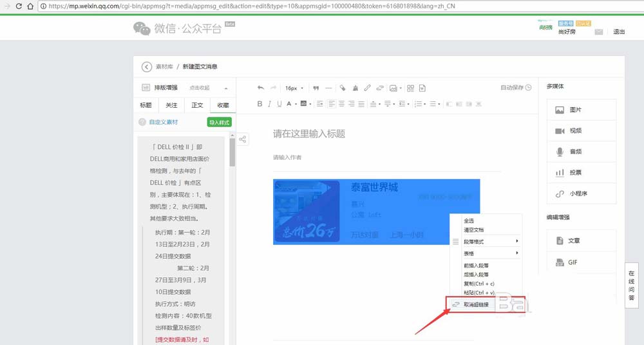Click the import Word document icon
Image resolution: width=644 pixels, height=345 pixels.
(422, 88)
